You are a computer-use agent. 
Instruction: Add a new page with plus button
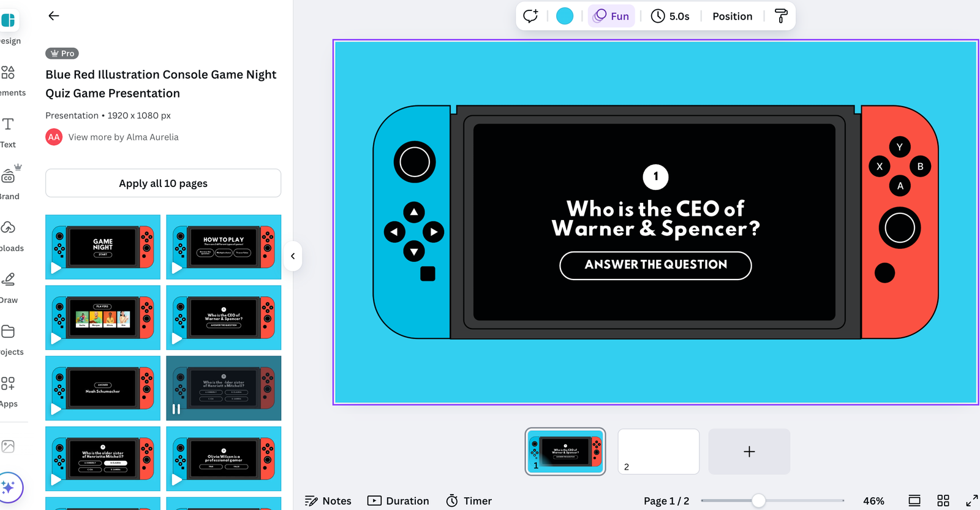tap(749, 452)
